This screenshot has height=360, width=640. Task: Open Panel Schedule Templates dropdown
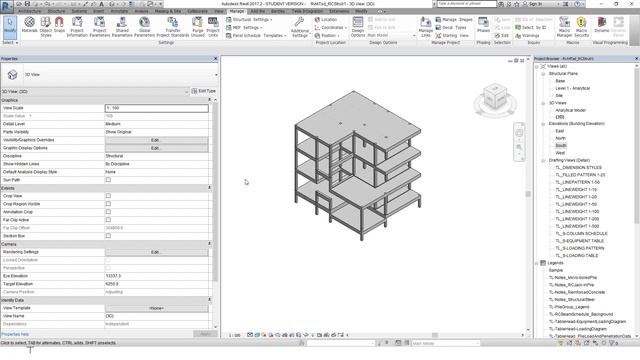256,36
